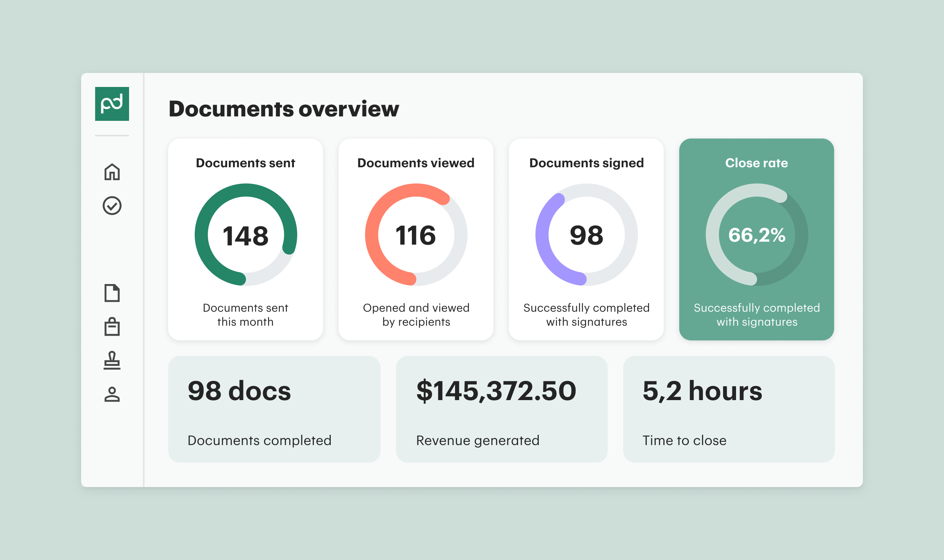Image resolution: width=944 pixels, height=560 pixels.
Task: Click 'Opened and viewed by recipients' text
Action: pyautogui.click(x=416, y=315)
